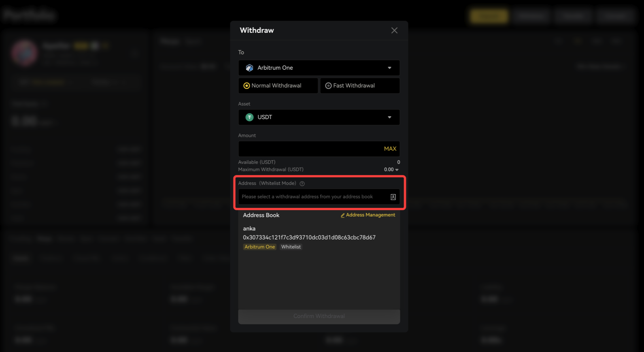This screenshot has height=352, width=644.
Task: Click the pencil icon beside Address Management
Action: click(x=342, y=215)
